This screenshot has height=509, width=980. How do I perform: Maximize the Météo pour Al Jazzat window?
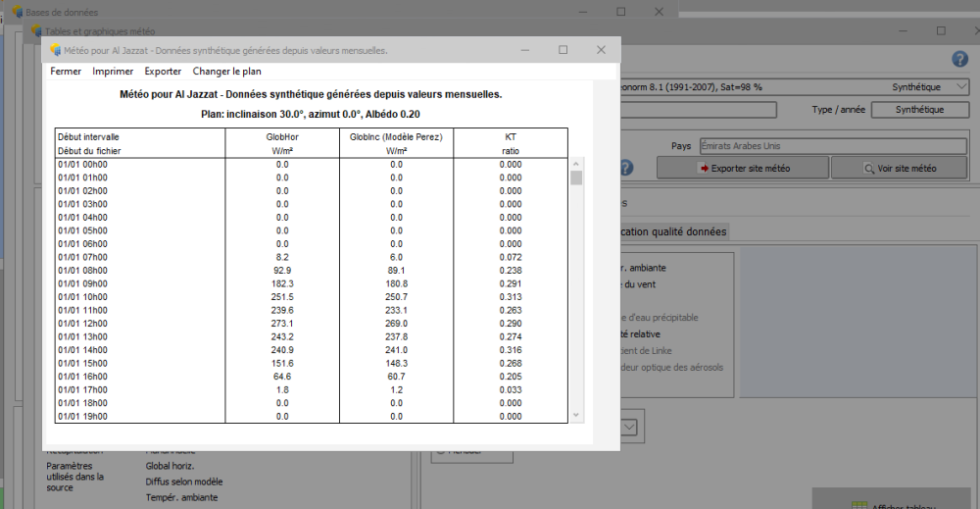pos(563,50)
